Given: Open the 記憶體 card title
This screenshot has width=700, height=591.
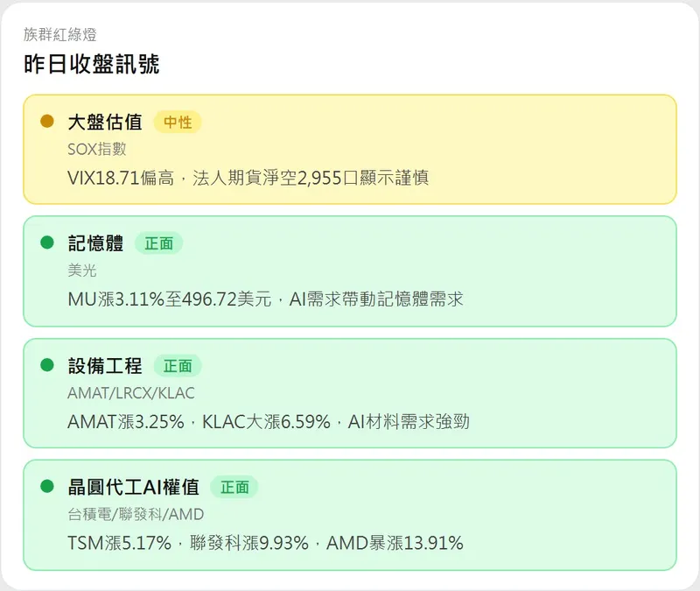Looking at the screenshot, I should click(x=95, y=243).
